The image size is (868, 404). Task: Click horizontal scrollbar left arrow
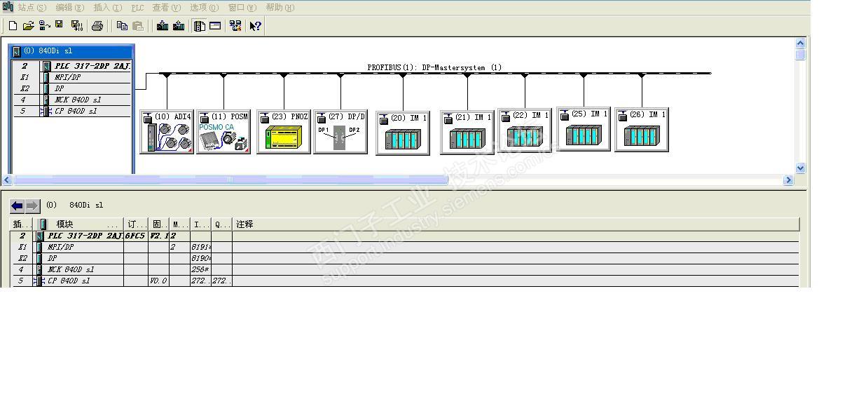pos(8,180)
